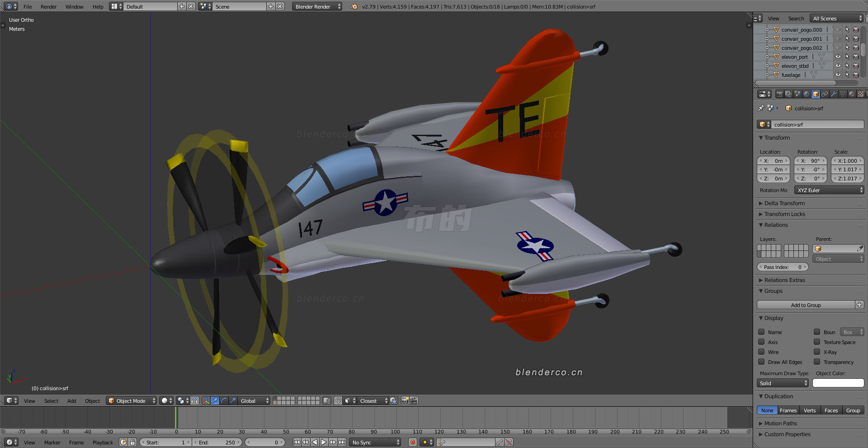Click the OpenGL render animation clapper icon
Viewport: 868px width, 448px height.
click(x=414, y=401)
